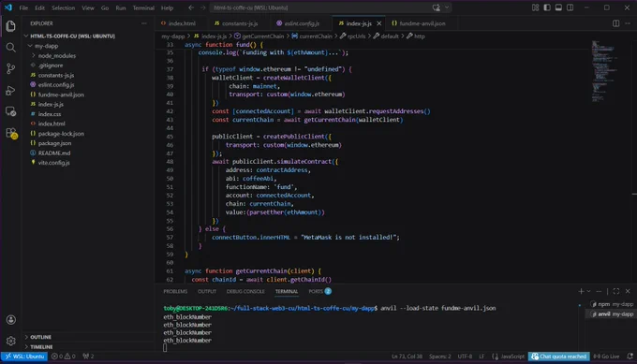Collapse the my-dapp folder

[31, 46]
